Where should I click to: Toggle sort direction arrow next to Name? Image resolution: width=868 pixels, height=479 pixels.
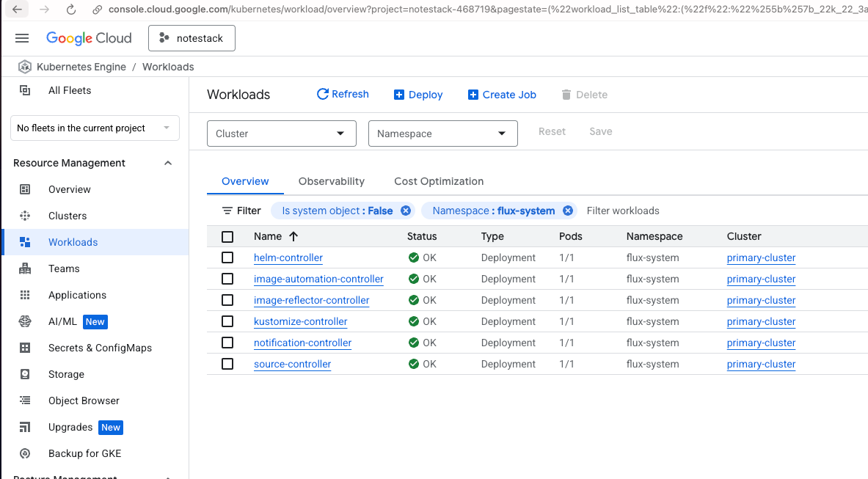click(x=293, y=236)
